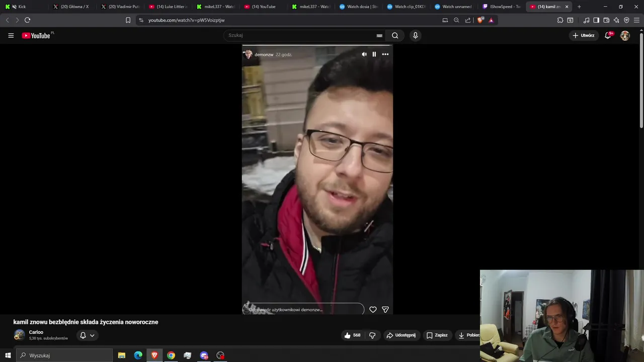644x362 pixels.
Task: Click the youtube.com URL in the address bar
Action: pos(186,20)
